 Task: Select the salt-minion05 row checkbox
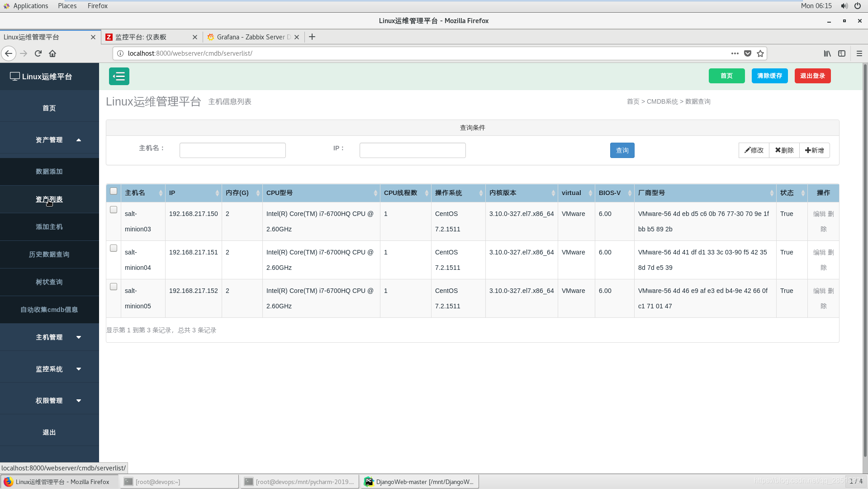pos(114,287)
